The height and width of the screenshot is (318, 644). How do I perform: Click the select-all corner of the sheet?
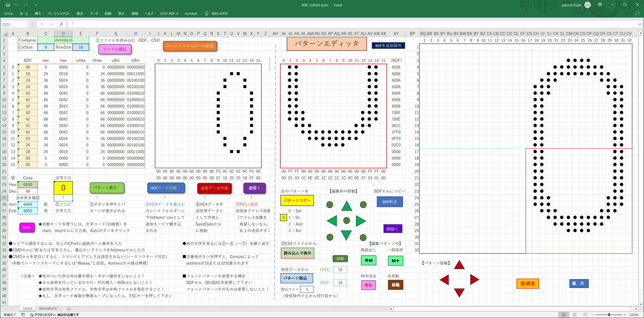[x=5, y=34]
